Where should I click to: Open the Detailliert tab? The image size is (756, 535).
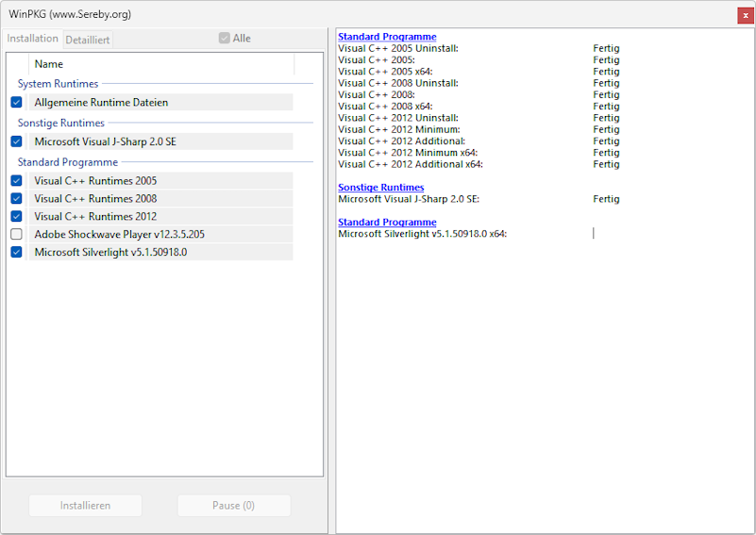click(88, 40)
